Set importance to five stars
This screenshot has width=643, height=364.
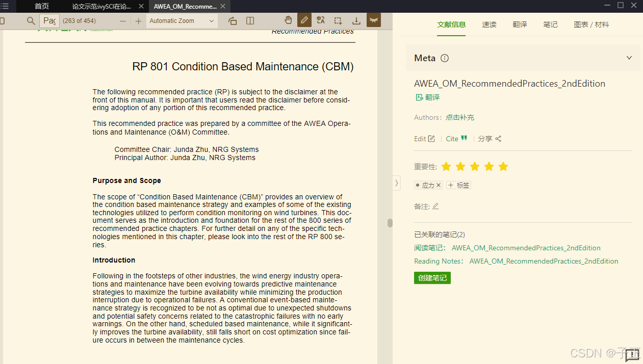pyautogui.click(x=503, y=167)
